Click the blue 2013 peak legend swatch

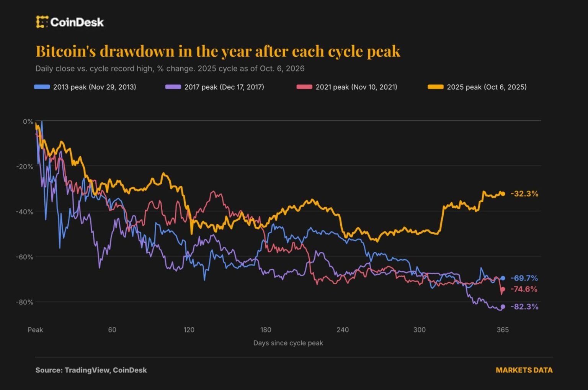point(42,87)
